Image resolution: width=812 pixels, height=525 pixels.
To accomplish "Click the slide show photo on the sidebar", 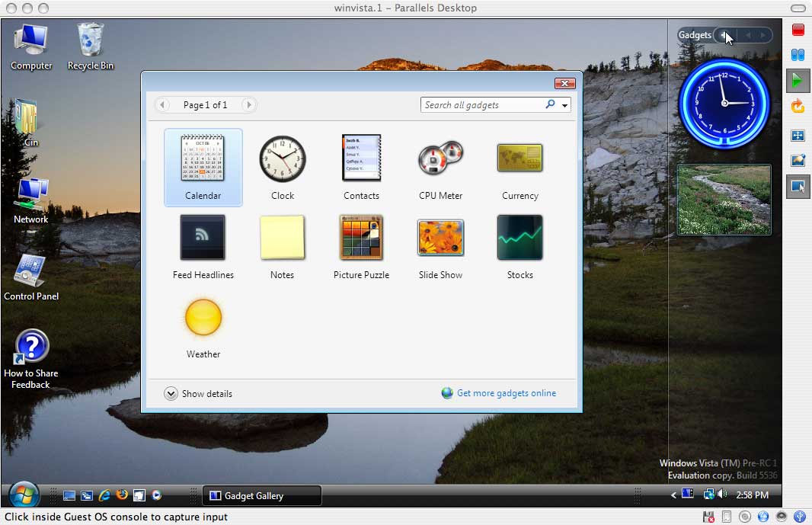I will click(x=724, y=200).
